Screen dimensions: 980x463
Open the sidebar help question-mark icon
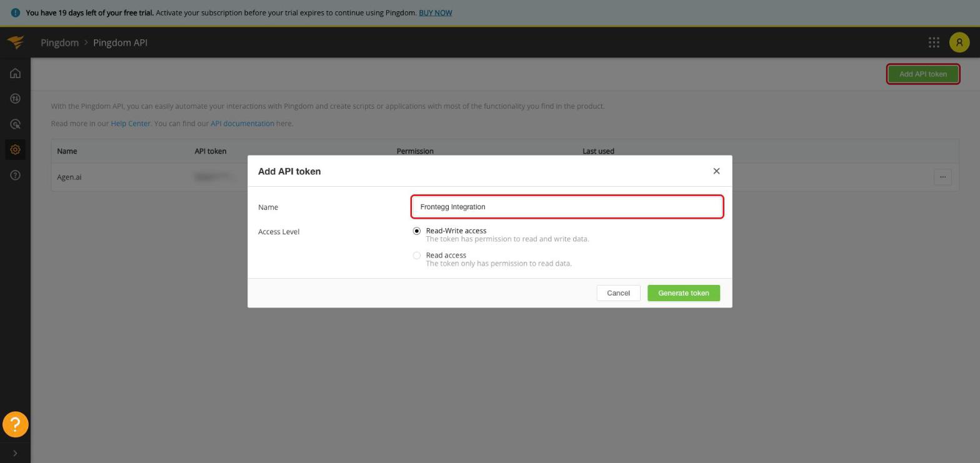tap(15, 175)
